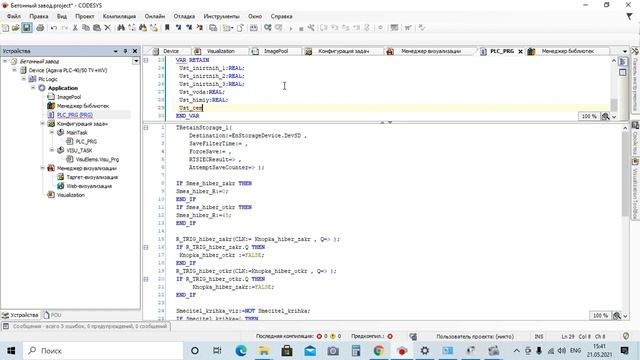The width and height of the screenshot is (640, 360).
Task: Switch the declaration editor to tabular view
Action: [x=622, y=73]
